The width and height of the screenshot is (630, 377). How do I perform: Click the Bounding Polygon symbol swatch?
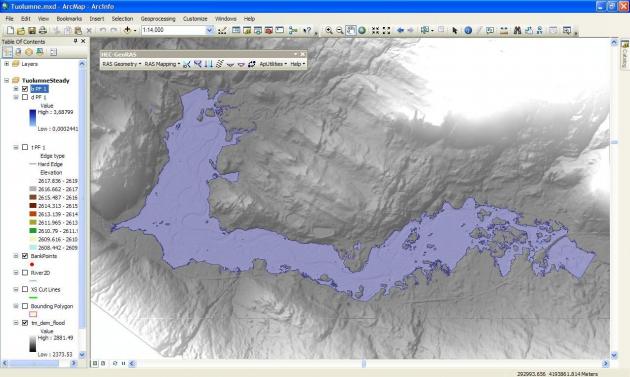coord(33,314)
